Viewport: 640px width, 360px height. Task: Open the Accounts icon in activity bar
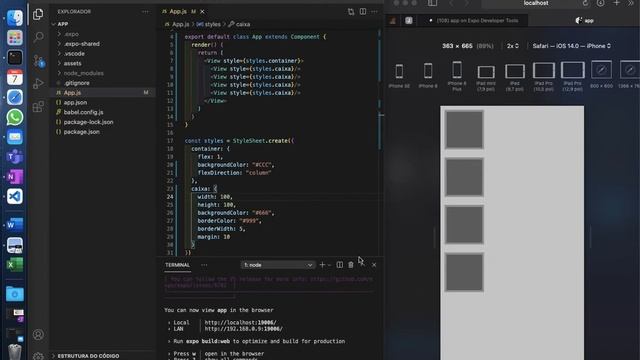pos(38,334)
